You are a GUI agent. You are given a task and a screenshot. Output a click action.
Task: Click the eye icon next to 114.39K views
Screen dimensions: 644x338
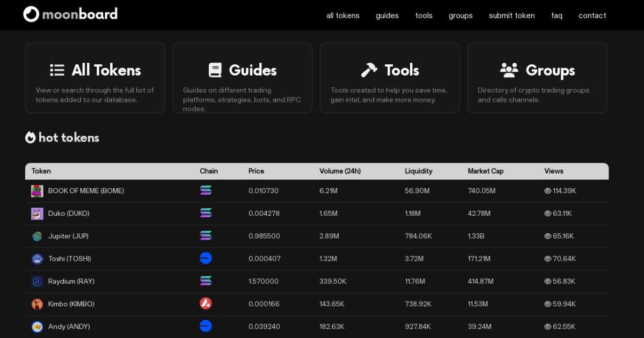point(547,190)
